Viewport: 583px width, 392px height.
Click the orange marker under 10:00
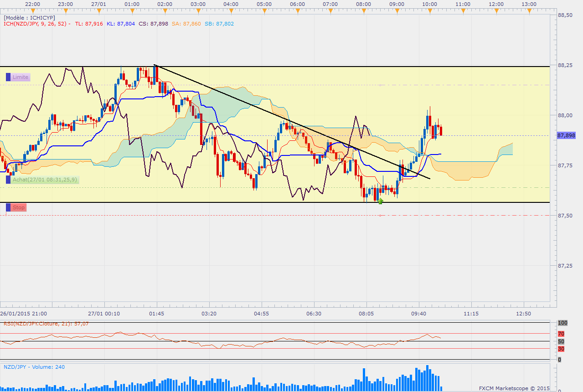coord(430,10)
